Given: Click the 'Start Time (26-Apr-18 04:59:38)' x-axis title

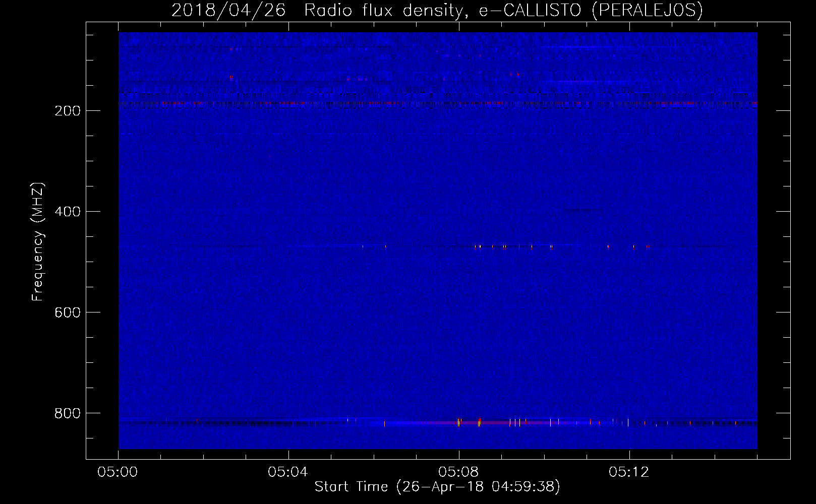Looking at the screenshot, I should click(437, 487).
